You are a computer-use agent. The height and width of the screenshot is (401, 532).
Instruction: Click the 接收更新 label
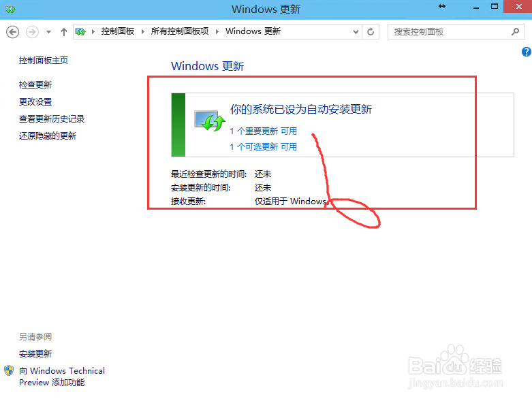(188, 202)
